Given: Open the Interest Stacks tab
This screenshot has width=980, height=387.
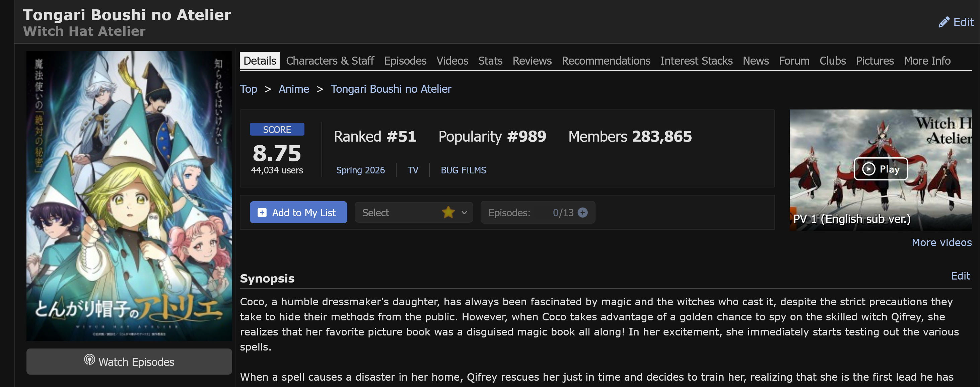Looking at the screenshot, I should pyautogui.click(x=696, y=61).
